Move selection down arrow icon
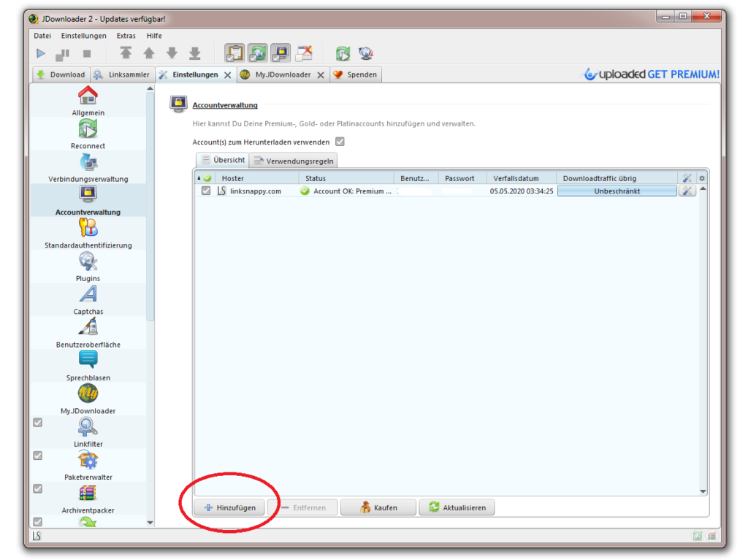This screenshot has width=748, height=560. [x=172, y=53]
